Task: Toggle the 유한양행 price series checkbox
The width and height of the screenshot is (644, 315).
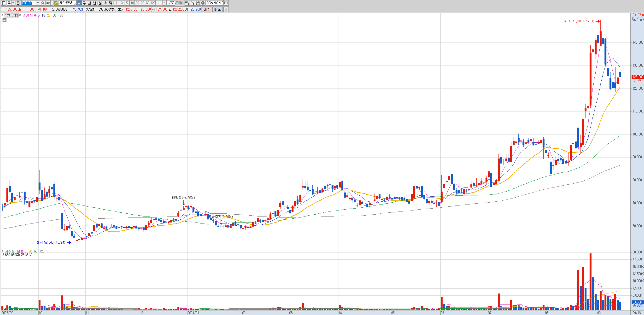Action: pos(3,15)
